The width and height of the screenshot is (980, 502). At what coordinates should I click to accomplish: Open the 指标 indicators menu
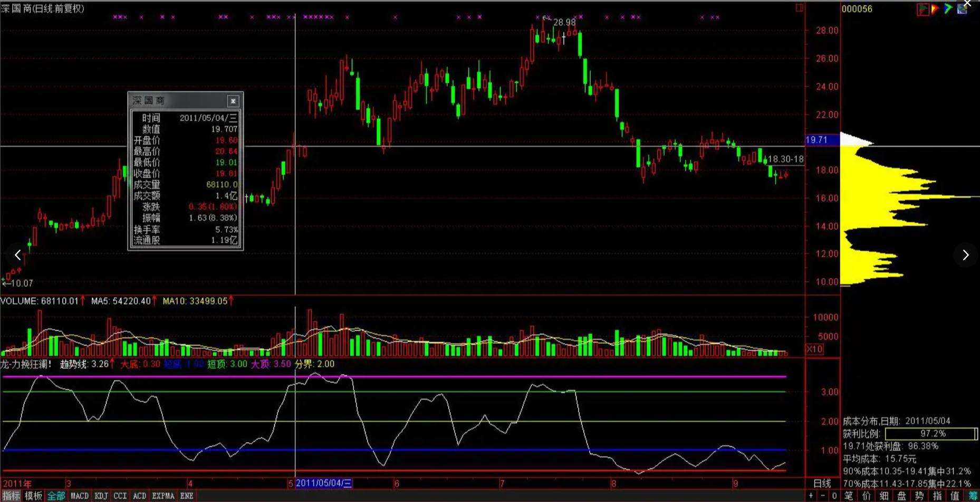(11, 496)
